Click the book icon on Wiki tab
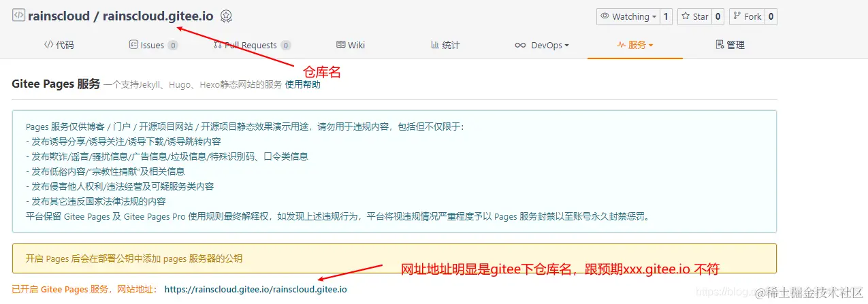This screenshot has width=868, height=304. coord(340,45)
